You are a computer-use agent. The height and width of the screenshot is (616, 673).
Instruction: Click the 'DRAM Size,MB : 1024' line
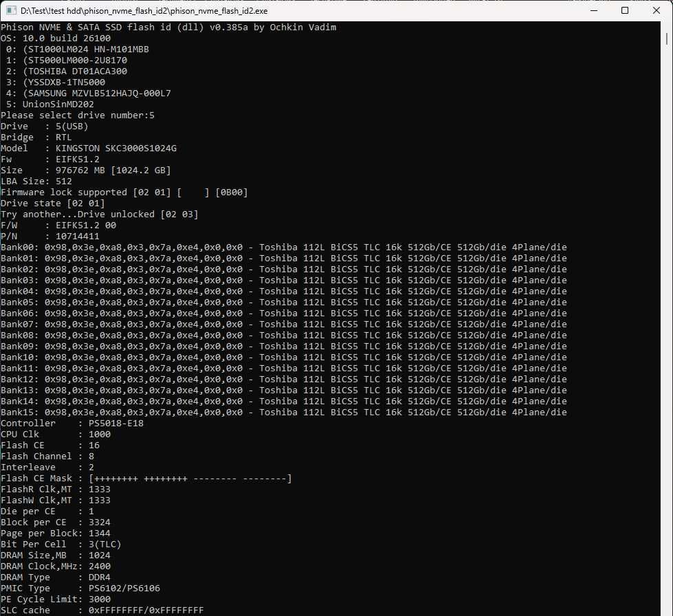tap(56, 555)
